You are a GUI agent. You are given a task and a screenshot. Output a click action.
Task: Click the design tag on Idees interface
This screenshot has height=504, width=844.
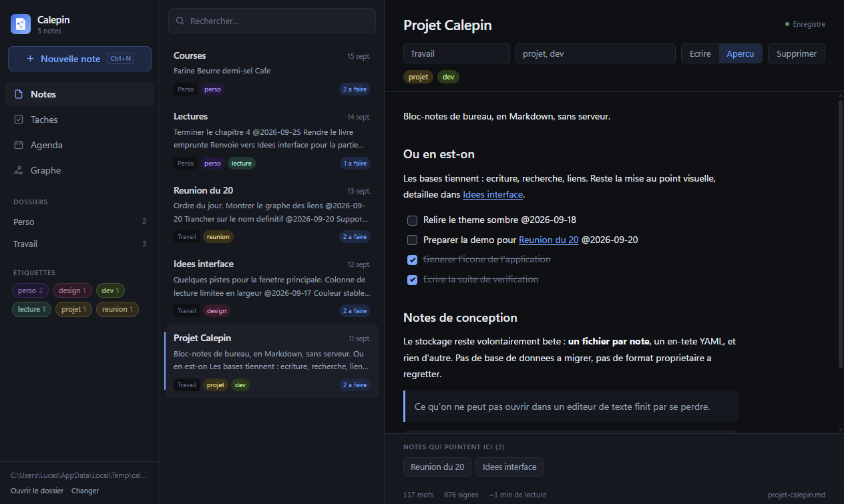point(216,310)
